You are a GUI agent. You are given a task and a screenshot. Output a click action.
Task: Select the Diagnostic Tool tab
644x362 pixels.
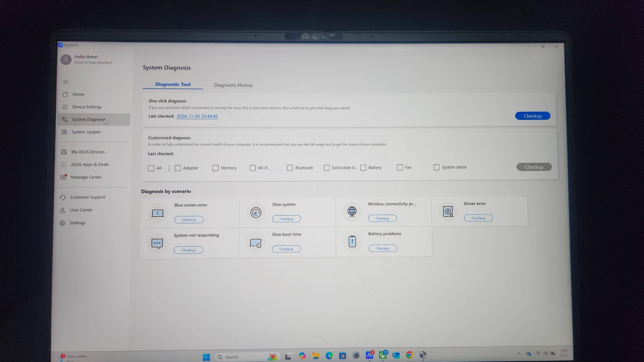pos(173,84)
